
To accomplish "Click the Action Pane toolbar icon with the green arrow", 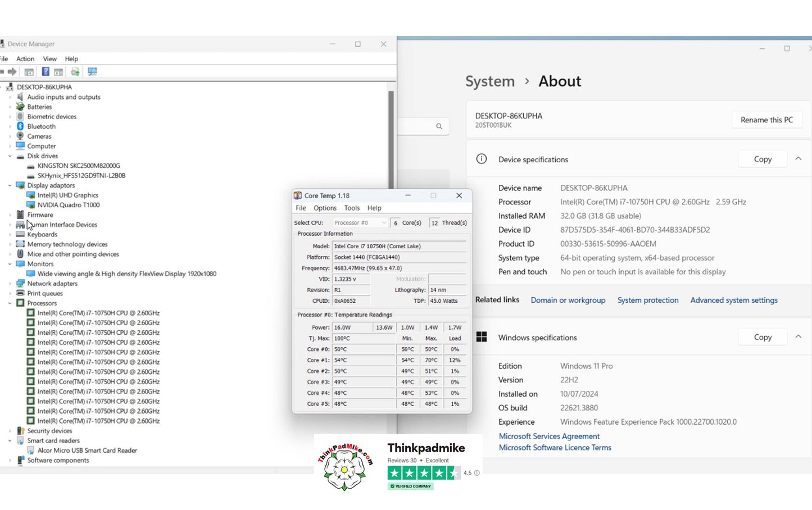I will tap(58, 72).
